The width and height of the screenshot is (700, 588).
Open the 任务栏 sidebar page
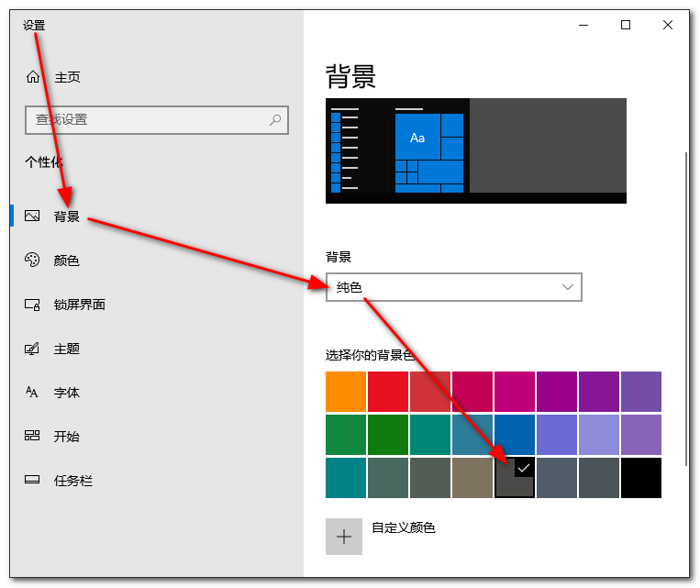pyautogui.click(x=73, y=481)
